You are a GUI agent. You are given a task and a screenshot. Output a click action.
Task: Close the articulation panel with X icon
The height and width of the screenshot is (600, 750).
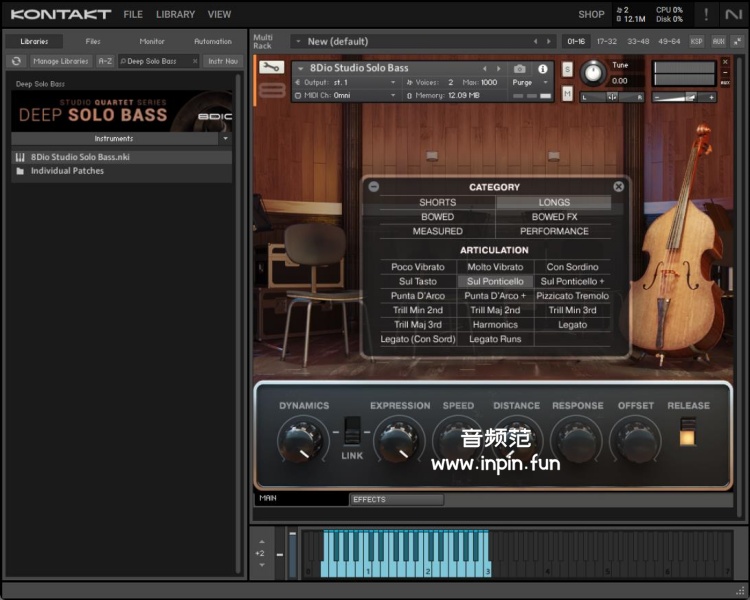coord(618,186)
